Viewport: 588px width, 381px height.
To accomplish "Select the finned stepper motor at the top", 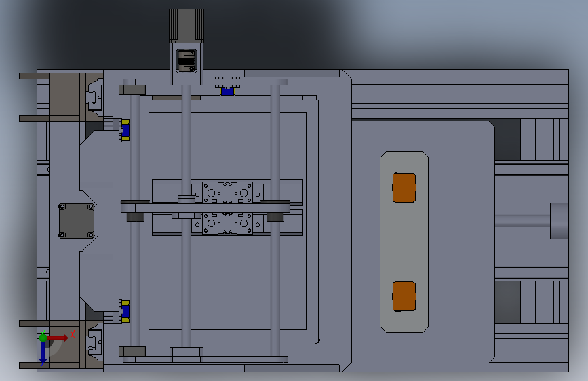I will pos(187,26).
